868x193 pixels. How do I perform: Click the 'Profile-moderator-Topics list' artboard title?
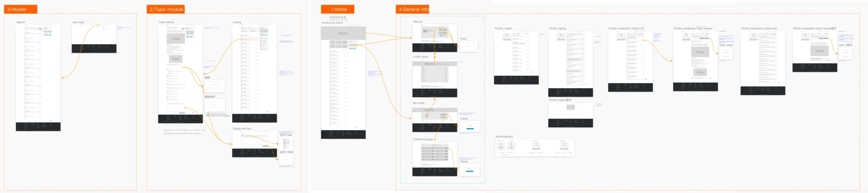626,28
